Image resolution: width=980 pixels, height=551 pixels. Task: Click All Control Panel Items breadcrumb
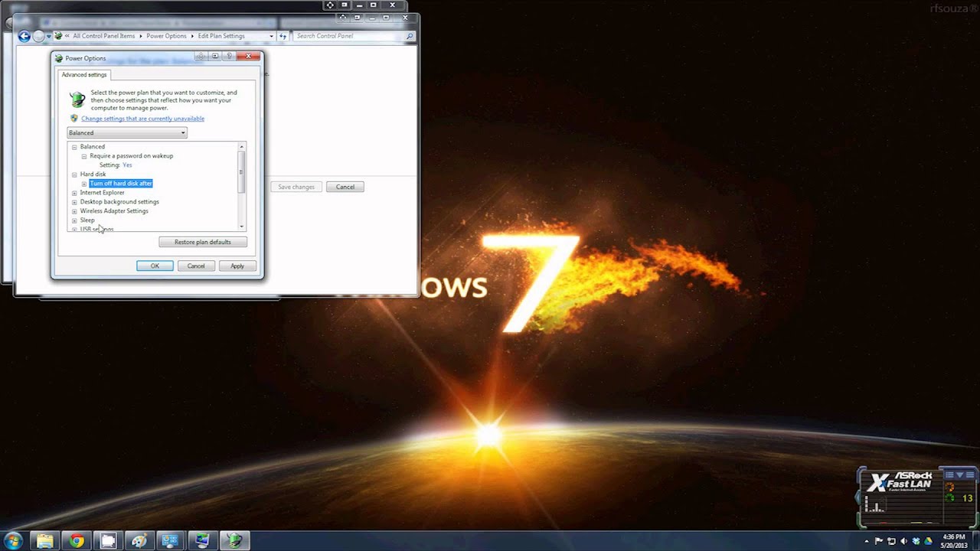click(x=103, y=36)
